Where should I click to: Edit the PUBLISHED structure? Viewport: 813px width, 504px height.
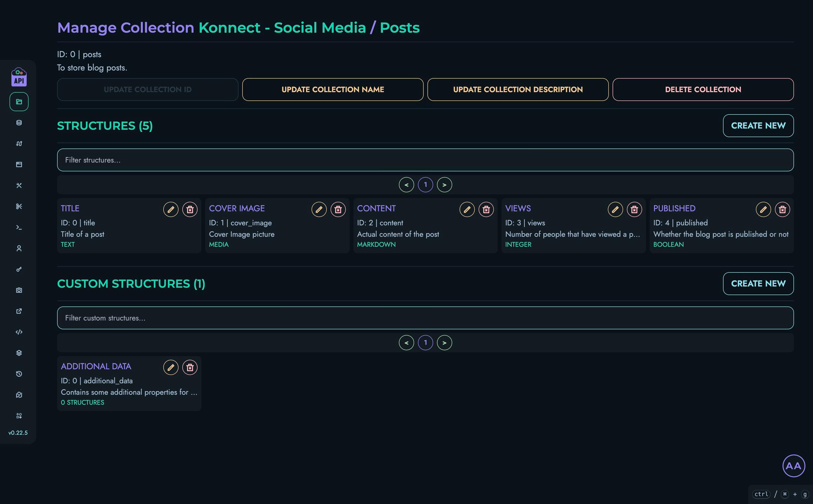tap(763, 209)
